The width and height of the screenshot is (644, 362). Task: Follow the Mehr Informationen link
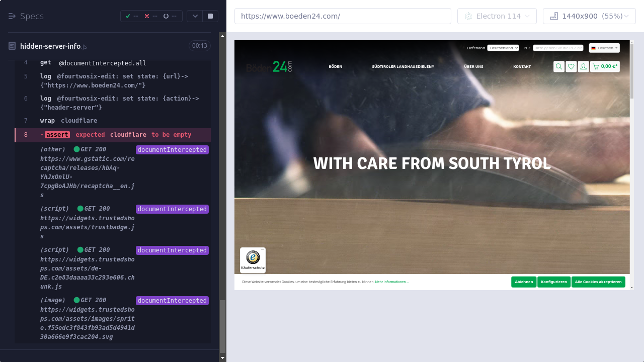tap(392, 282)
